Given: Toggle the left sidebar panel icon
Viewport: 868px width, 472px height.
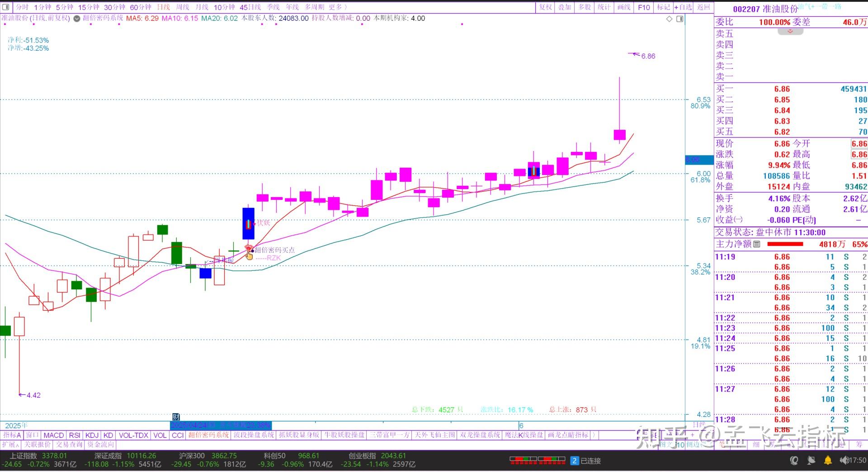Looking at the screenshot, I should tap(6, 7).
